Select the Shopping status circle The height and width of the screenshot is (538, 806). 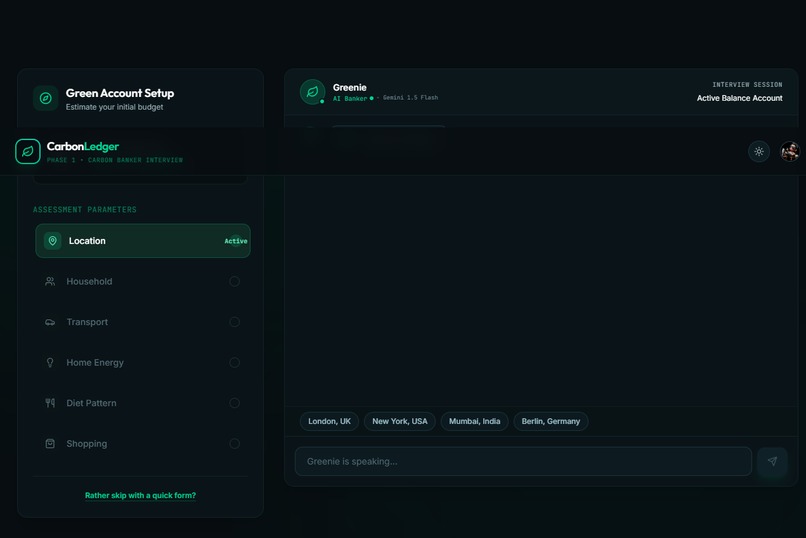[x=234, y=443]
